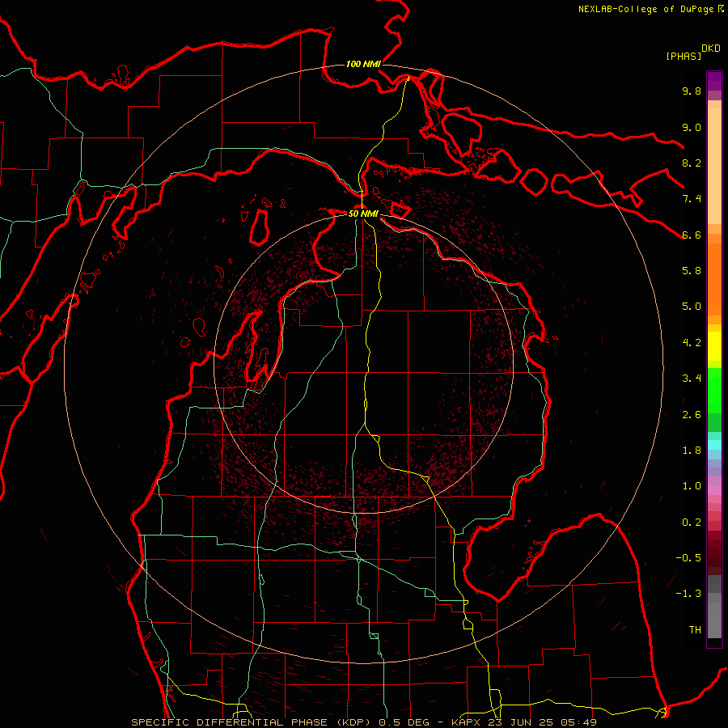The height and width of the screenshot is (728, 728).
Task: Click the KAPX 23 JUN 25 05:49 timestamp
Action: [x=523, y=722]
